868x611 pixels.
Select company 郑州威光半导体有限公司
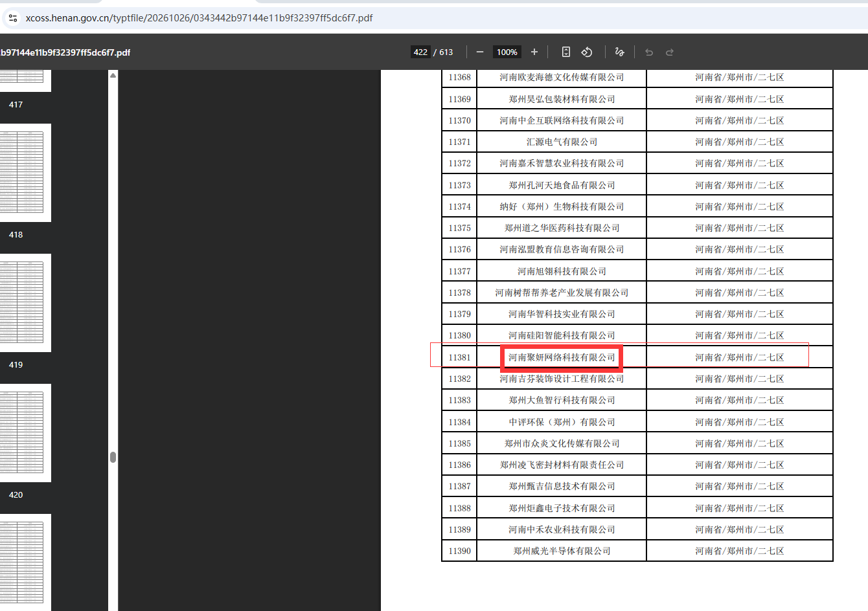coord(562,551)
